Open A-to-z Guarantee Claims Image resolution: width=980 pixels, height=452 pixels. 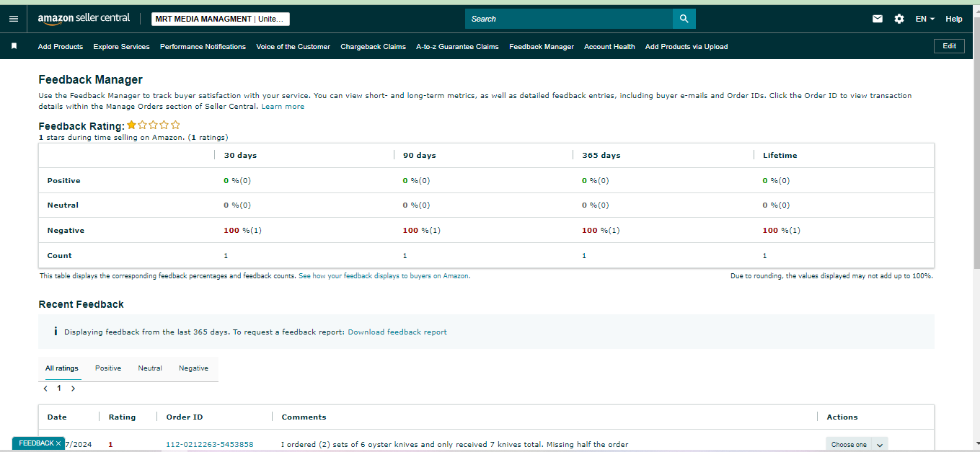click(457, 46)
